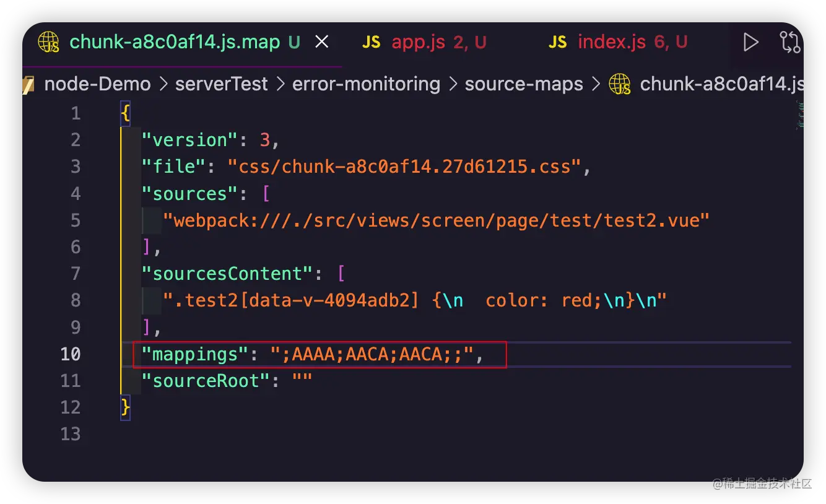Click the webpack test2.vue path string
Viewport: 826px width, 504px height.
(436, 220)
